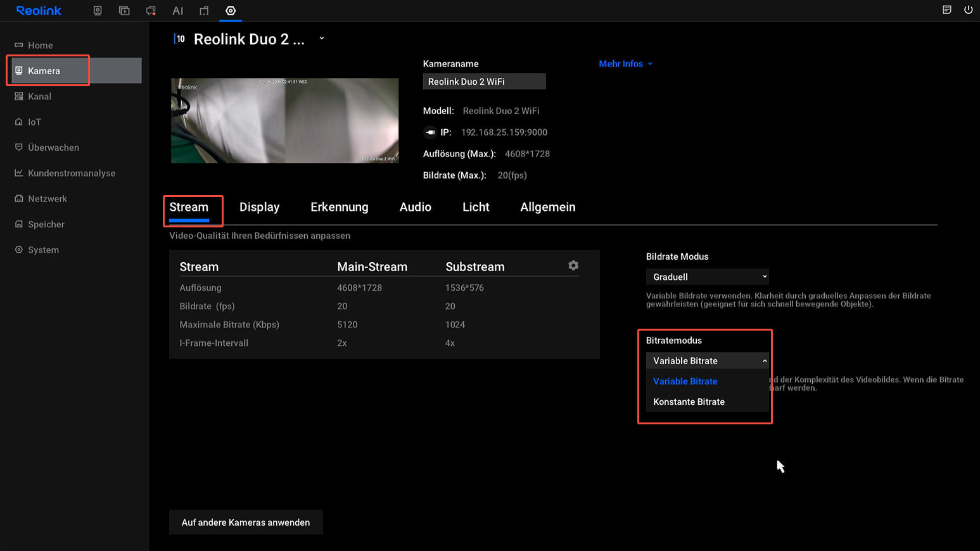Open the log list icon at top right
The image size is (980, 551).
pyautogui.click(x=947, y=9)
